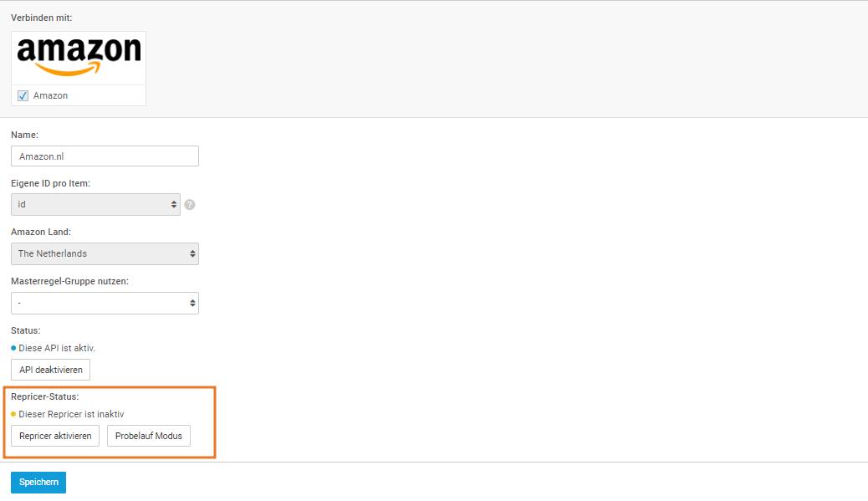Click the 'Verbinden mit:' label

pyautogui.click(x=41, y=18)
